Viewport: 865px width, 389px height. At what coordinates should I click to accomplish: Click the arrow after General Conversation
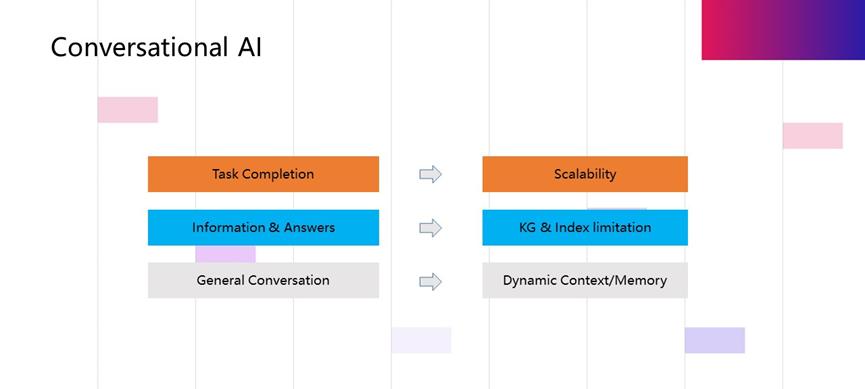[x=430, y=281]
